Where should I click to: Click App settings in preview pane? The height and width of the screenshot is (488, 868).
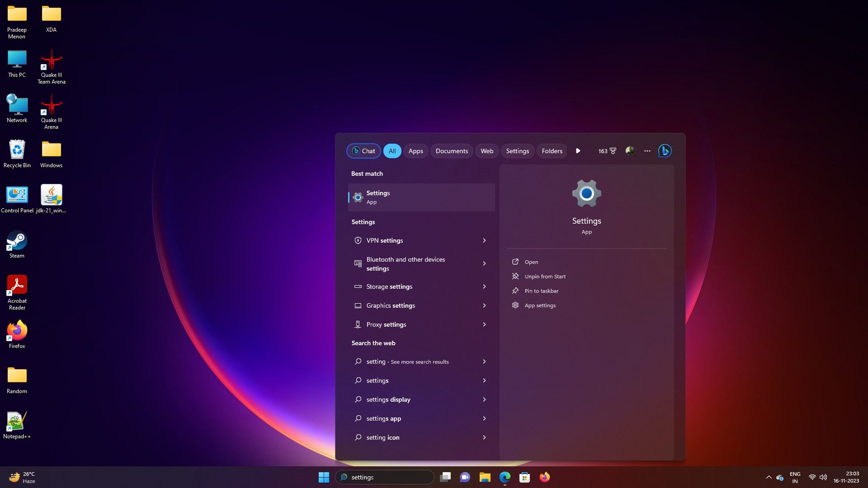(540, 305)
